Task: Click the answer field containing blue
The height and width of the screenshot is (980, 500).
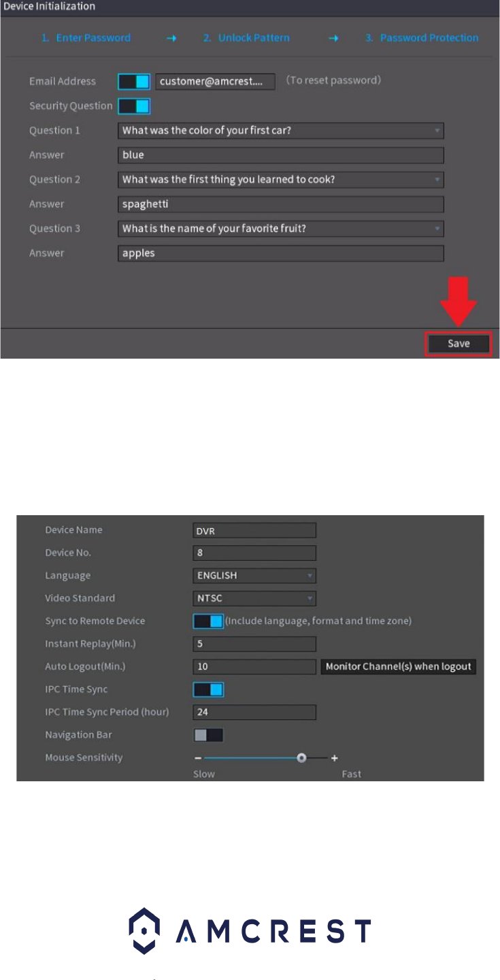Action: coord(281,155)
